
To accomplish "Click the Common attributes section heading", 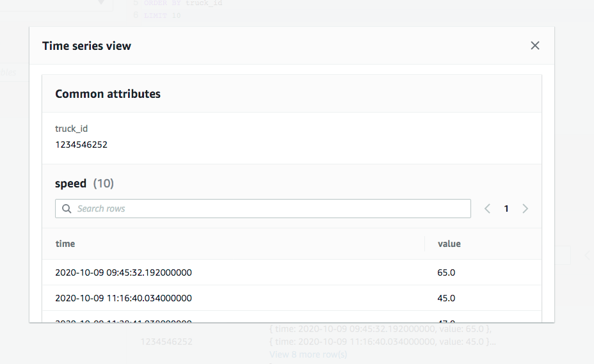I will (x=108, y=94).
